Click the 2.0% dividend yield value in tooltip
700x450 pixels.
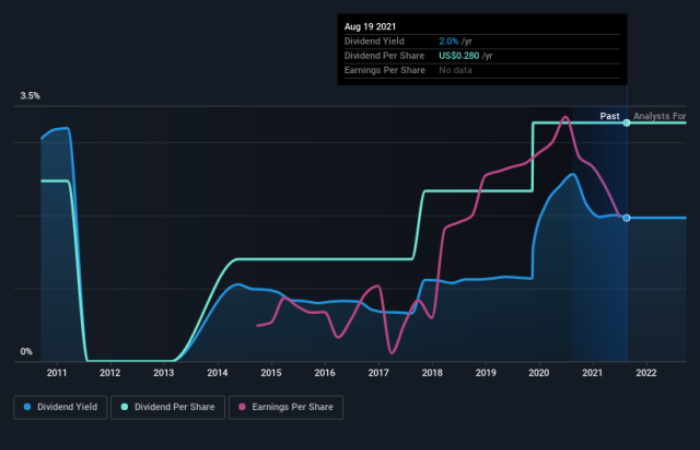pyautogui.click(x=449, y=42)
